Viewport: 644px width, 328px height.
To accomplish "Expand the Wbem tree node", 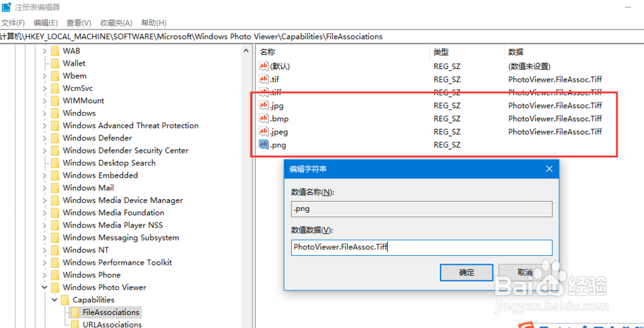I will click(44, 76).
